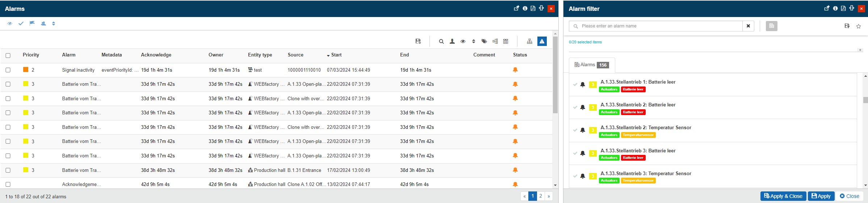
Task: Tick checkbox for Signal inactivity alarm row
Action: (x=8, y=70)
